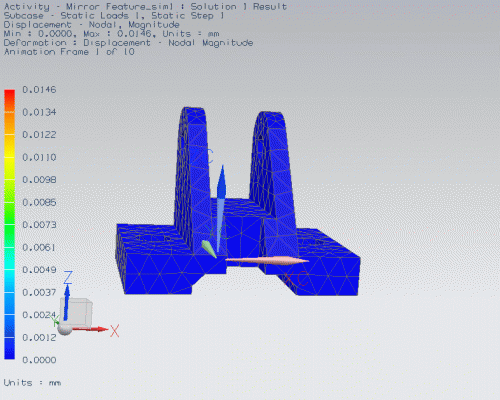The width and height of the screenshot is (500, 400).
Task: Click the 0.0146 legend maximum value
Action: click(39, 90)
